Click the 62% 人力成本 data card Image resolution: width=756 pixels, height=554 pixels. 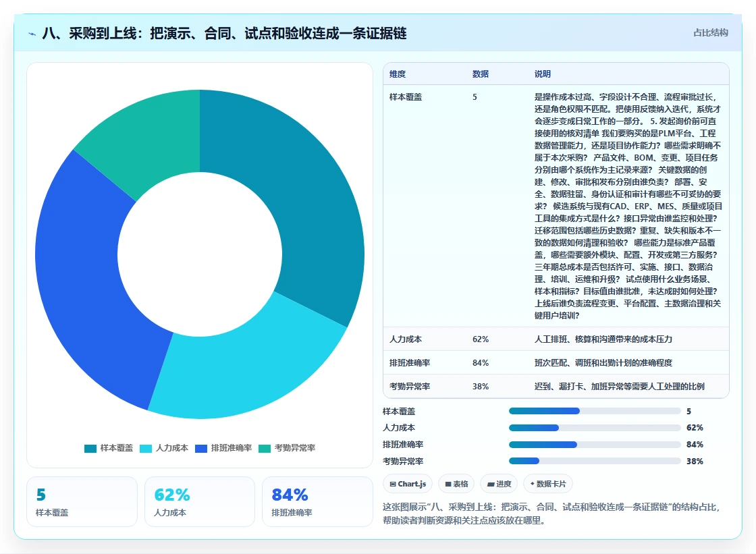point(200,501)
